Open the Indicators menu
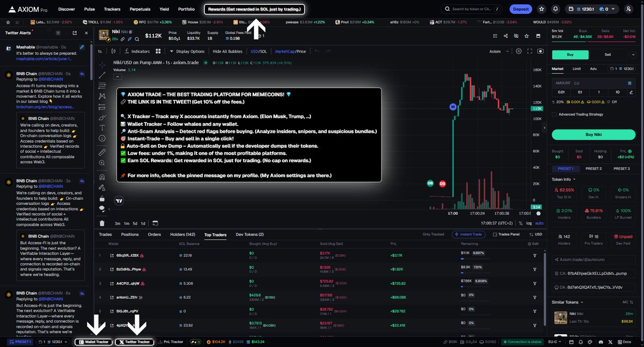This screenshot has height=347, width=644. click(x=137, y=52)
